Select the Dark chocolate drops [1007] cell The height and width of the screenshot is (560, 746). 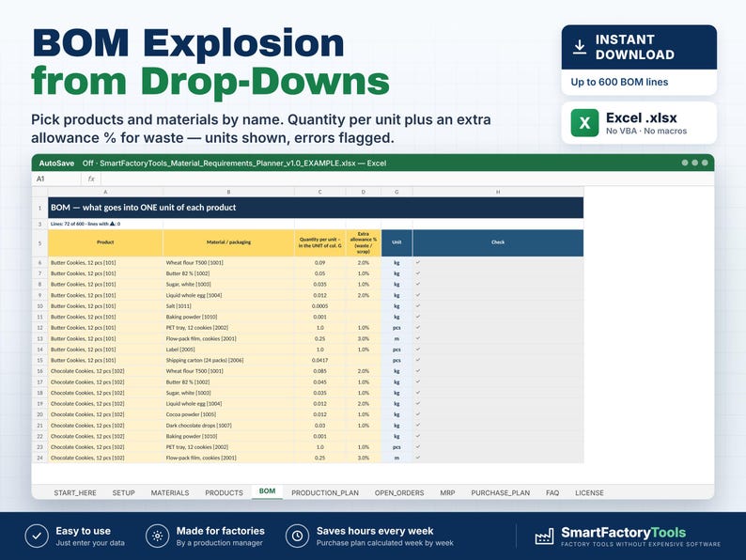(x=228, y=426)
